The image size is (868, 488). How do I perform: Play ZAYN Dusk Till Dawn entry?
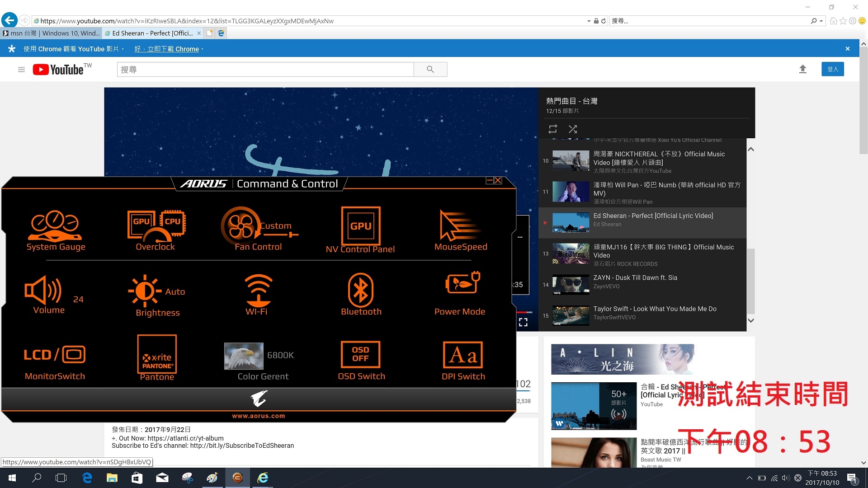tap(642, 285)
